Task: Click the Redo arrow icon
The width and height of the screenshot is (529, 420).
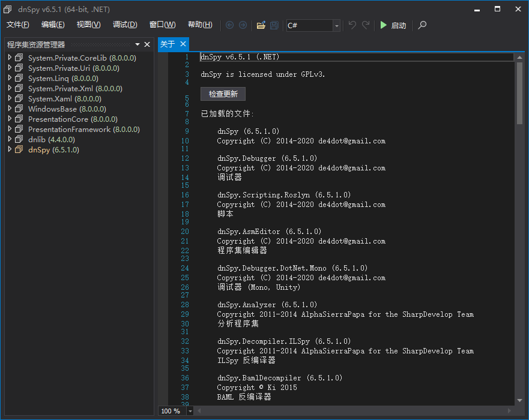Action: [366, 25]
